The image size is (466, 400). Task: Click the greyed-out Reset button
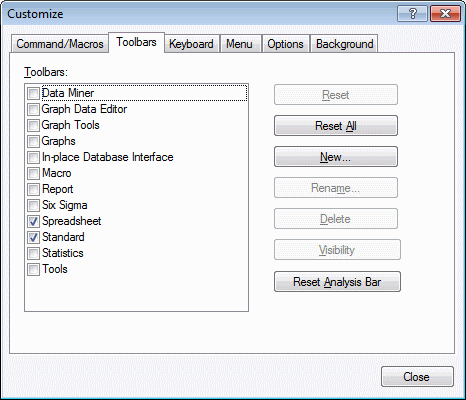pos(336,95)
